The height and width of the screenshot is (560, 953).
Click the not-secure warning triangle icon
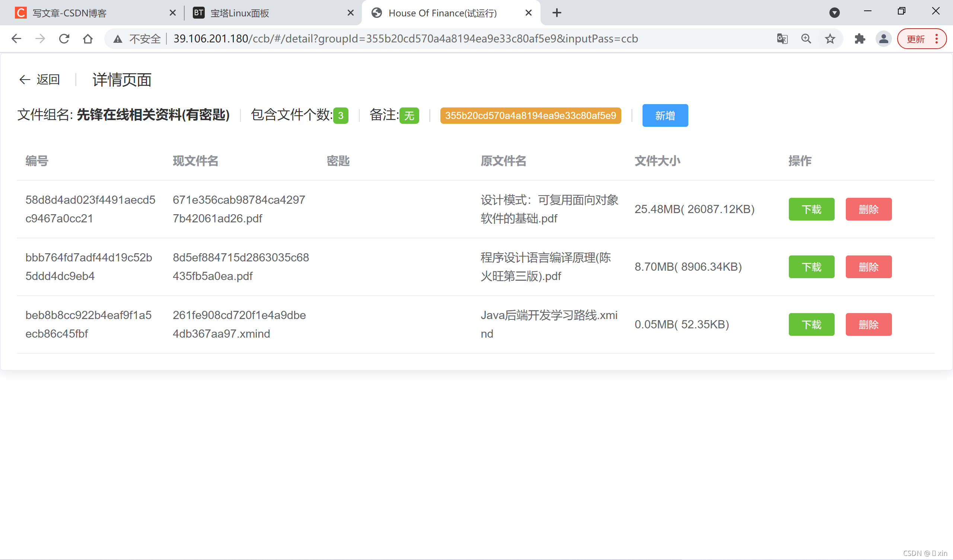(x=118, y=39)
